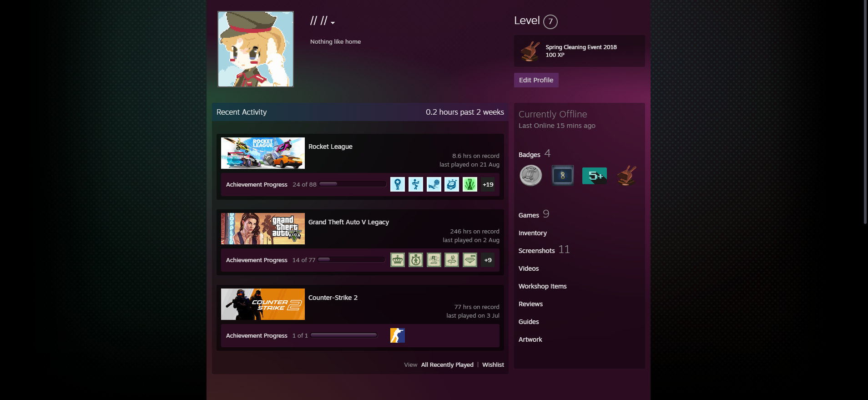The image size is (868, 400).
Task: Click the silver coin badge icon
Action: tap(531, 176)
